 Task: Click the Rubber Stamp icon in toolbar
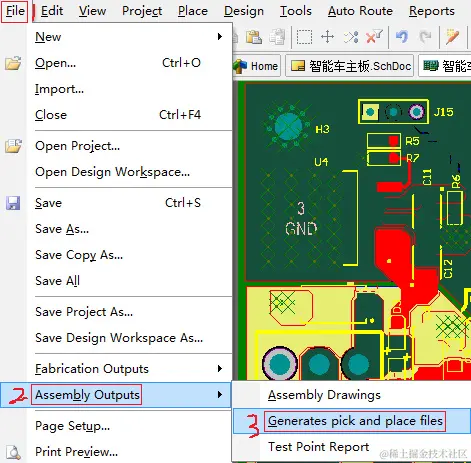click(x=277, y=37)
